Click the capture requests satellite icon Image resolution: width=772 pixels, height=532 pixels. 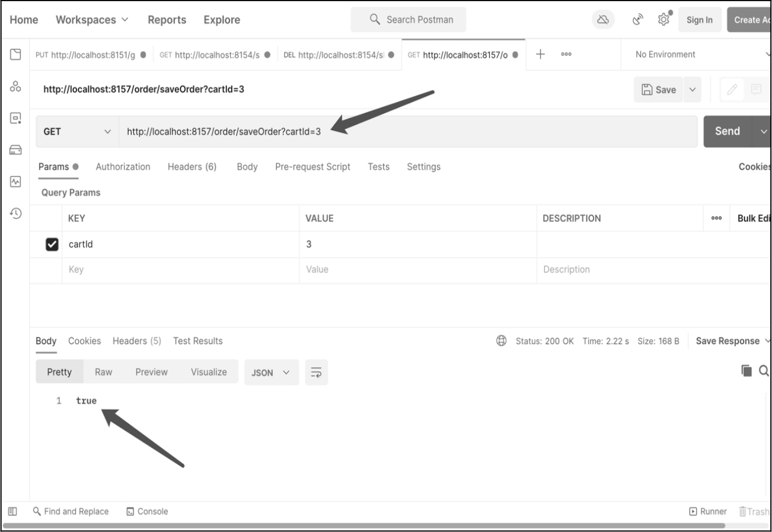coord(639,20)
